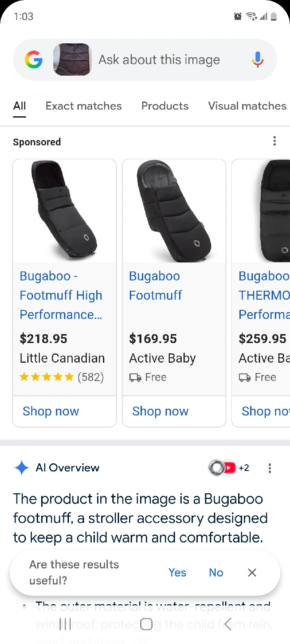Screen dimensions: 290x644
Task: Tap the searched image thumbnail
Action: [x=72, y=59]
